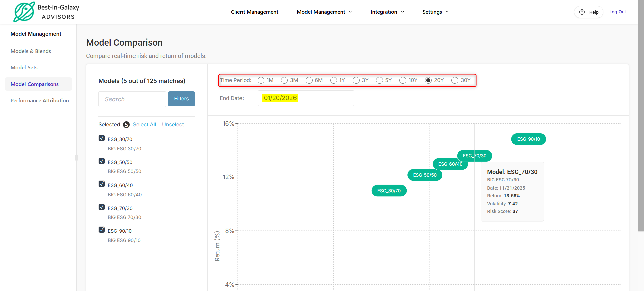Uncheck the ESG_30/70 model checkbox
This screenshot has width=644, height=291.
tap(102, 138)
